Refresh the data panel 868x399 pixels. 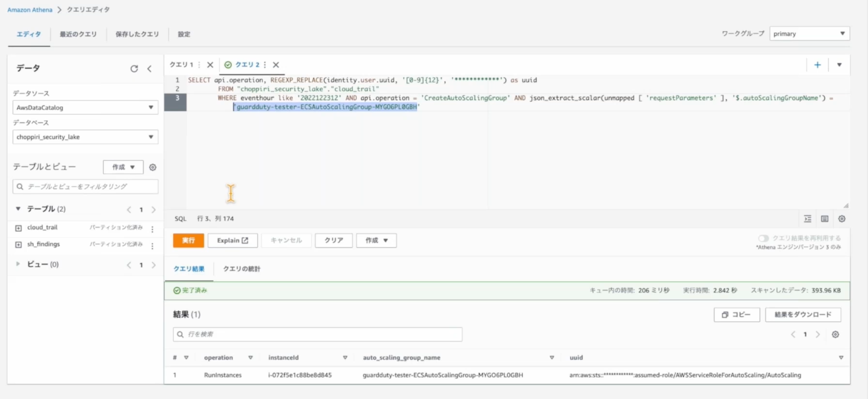[x=134, y=68]
